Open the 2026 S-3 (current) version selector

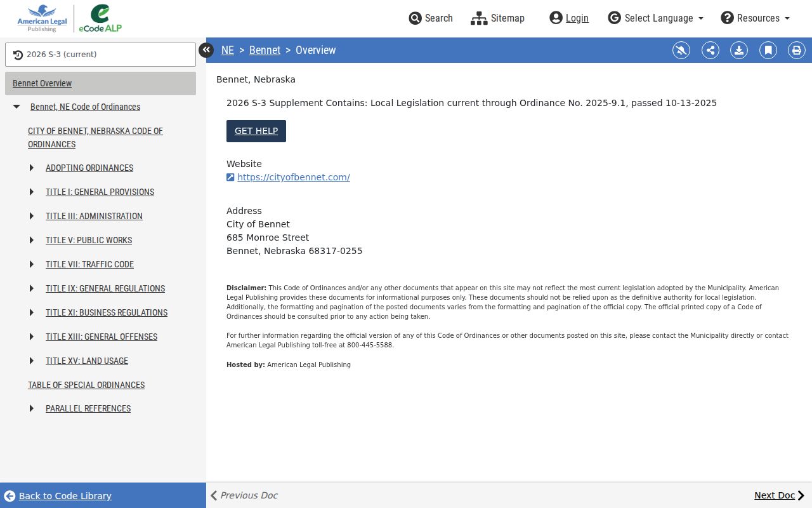pos(100,55)
